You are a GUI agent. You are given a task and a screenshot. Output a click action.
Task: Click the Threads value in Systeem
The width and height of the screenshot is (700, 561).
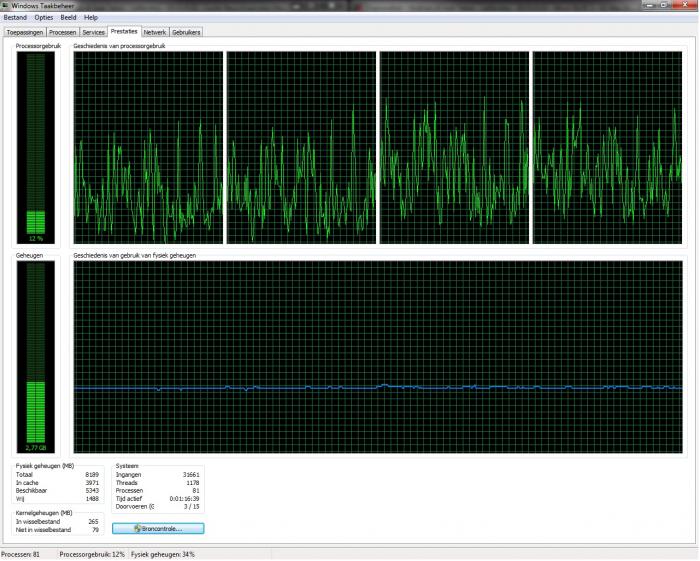190,482
